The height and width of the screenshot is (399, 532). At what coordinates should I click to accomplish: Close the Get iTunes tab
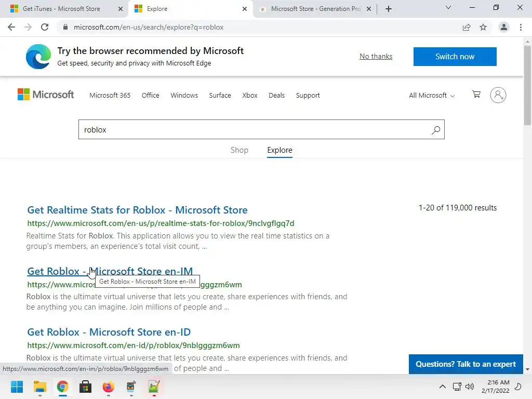tap(121, 9)
